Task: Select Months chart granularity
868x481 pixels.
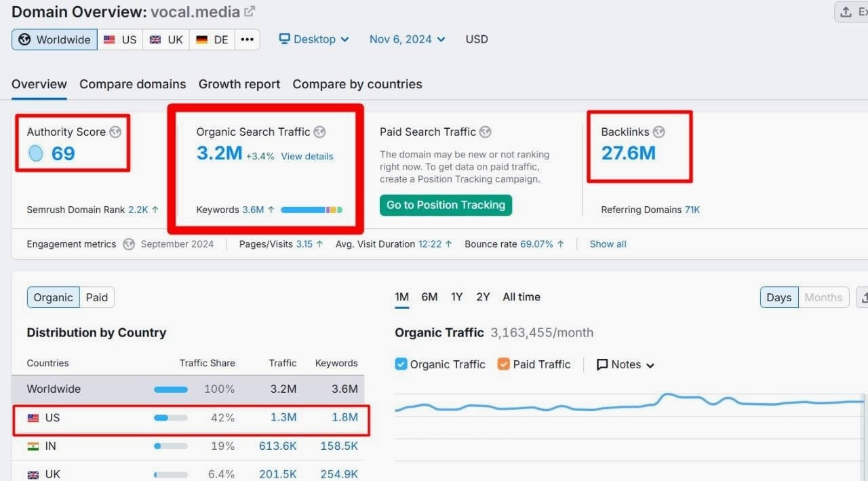Action: click(x=823, y=297)
